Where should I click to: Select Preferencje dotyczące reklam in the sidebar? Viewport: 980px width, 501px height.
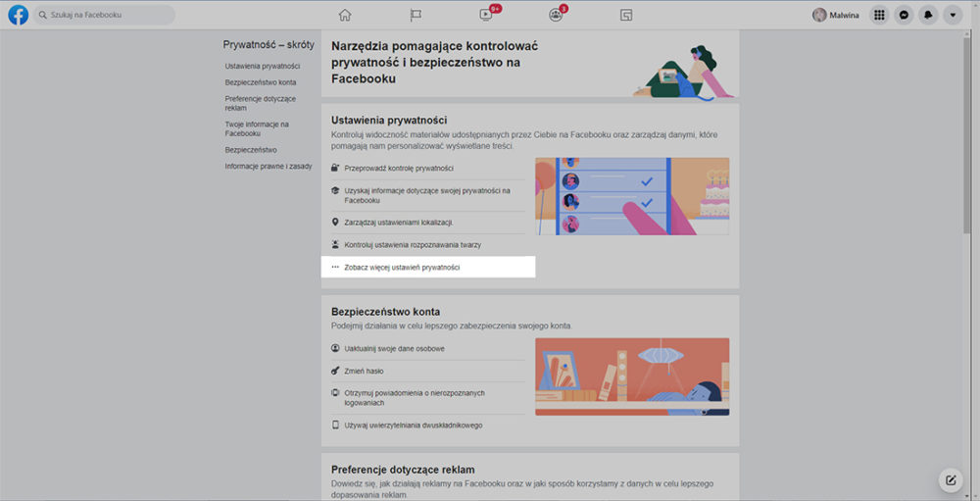(261, 103)
